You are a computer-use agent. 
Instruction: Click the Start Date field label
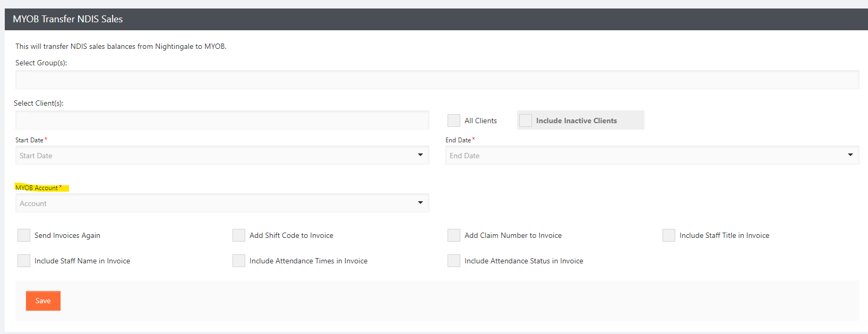29,140
